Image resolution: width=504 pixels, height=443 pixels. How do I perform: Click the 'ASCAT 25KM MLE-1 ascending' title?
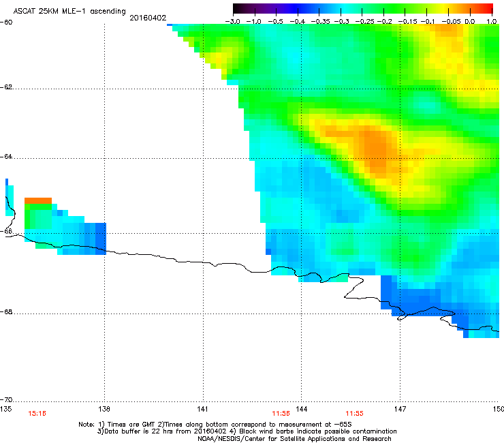[69, 12]
